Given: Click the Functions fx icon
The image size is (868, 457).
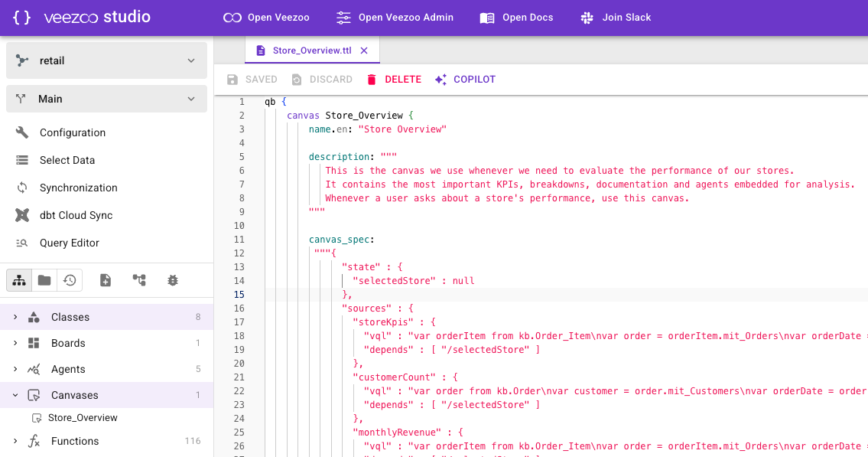Looking at the screenshot, I should (34, 441).
